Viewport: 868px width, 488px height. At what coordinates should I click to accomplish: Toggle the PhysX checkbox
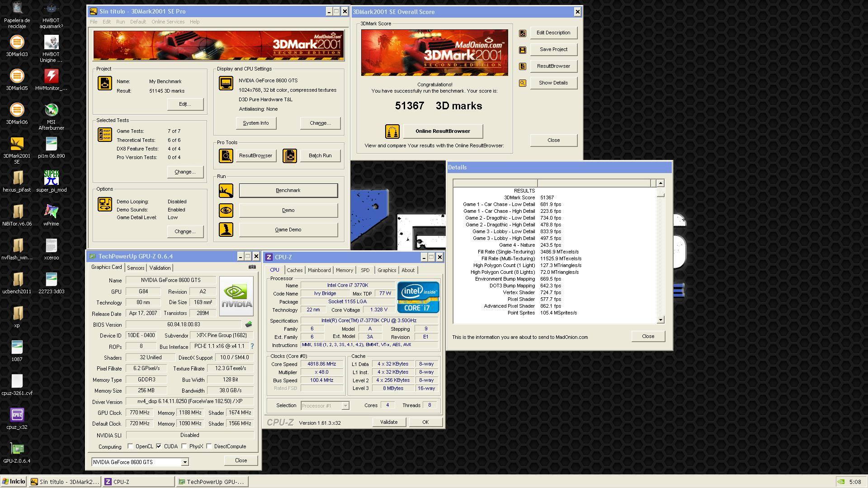184,446
